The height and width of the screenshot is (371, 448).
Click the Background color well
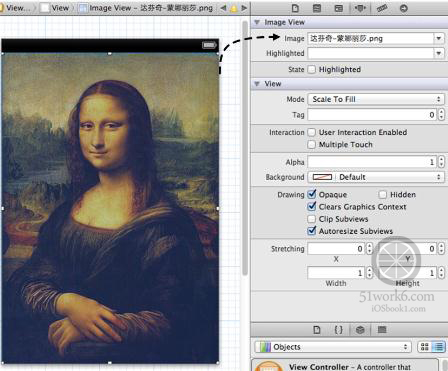pos(322,177)
